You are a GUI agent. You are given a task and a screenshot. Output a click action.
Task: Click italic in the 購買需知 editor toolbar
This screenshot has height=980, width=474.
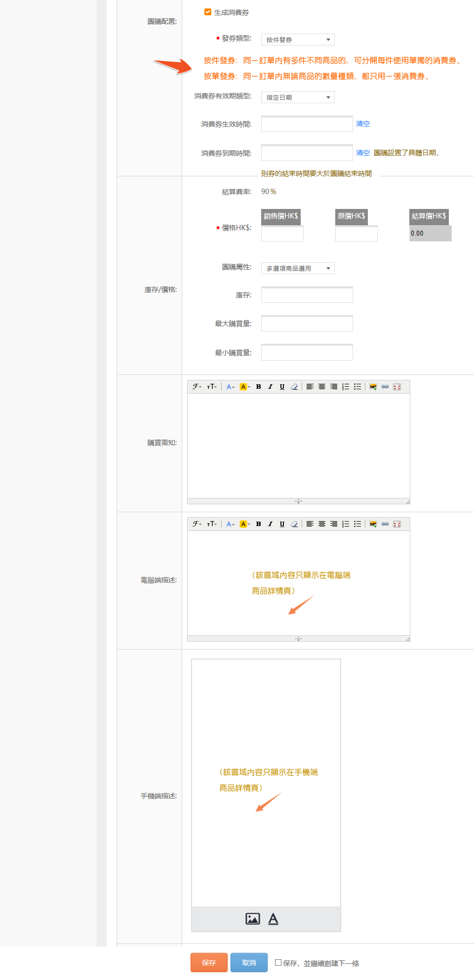tap(270, 387)
